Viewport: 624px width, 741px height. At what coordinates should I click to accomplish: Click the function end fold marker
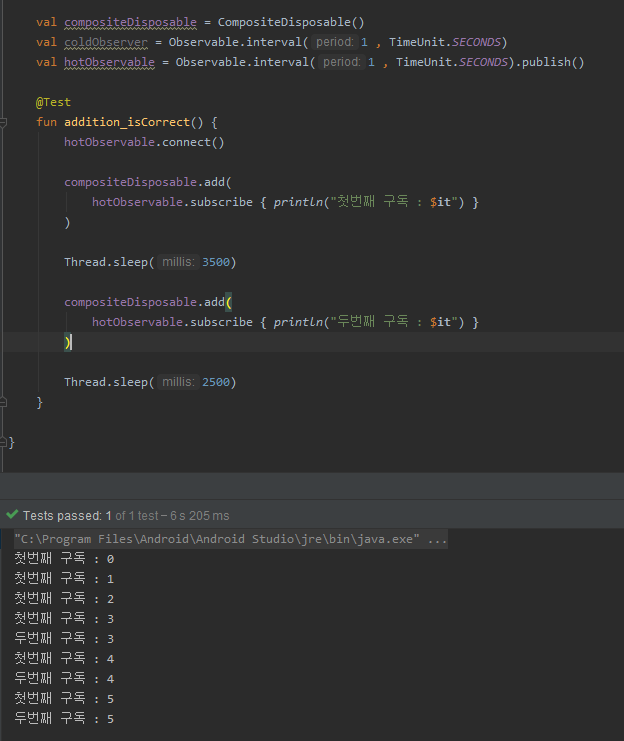coord(3,403)
